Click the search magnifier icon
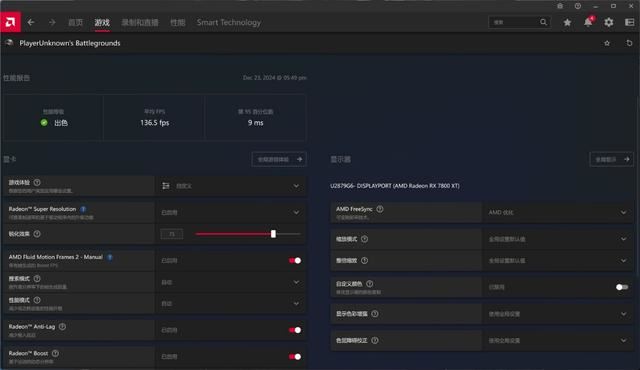This screenshot has height=370, width=640. [543, 22]
